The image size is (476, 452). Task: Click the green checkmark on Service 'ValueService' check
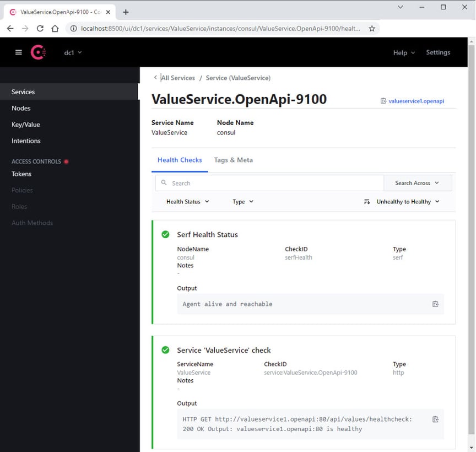(x=165, y=349)
